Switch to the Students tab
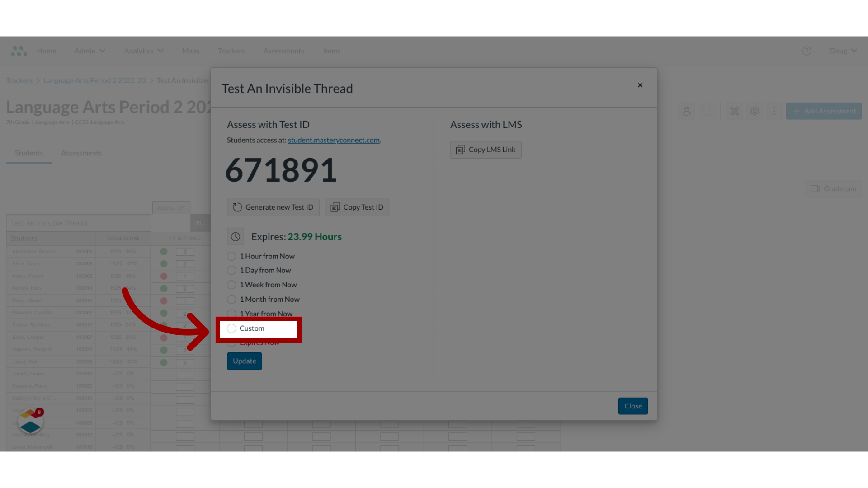Viewport: 868px width, 488px height. [28, 153]
